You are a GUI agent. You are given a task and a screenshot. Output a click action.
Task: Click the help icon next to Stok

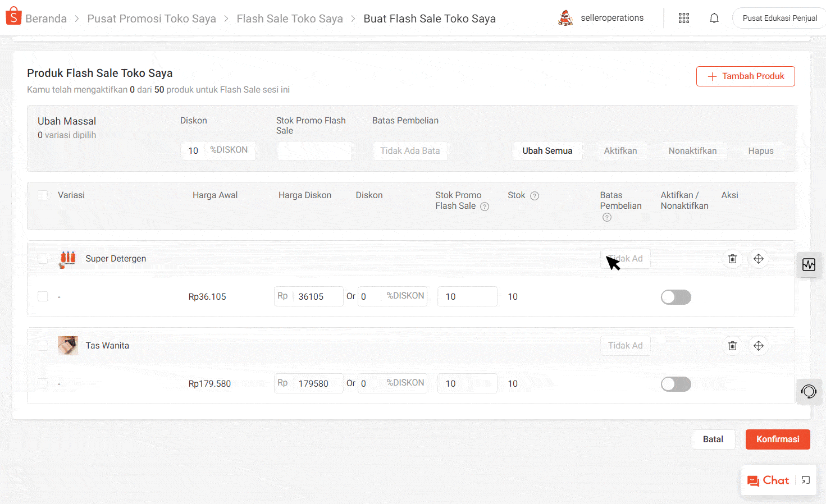tap(535, 196)
